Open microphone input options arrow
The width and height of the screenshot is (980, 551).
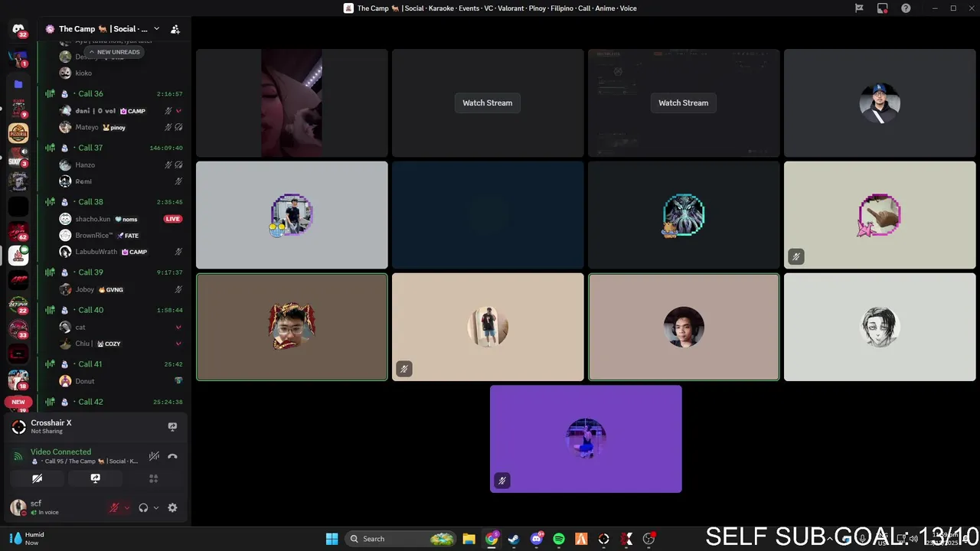(127, 507)
